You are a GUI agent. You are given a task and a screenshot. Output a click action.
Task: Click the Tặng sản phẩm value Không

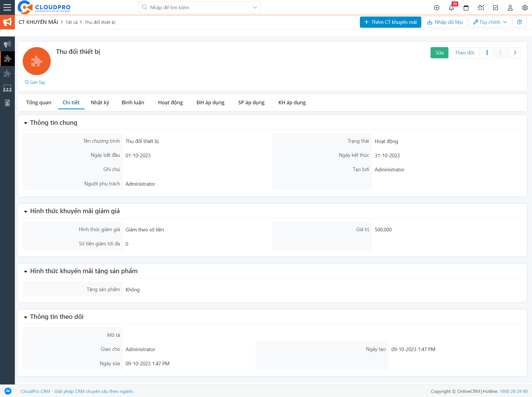[133, 290]
